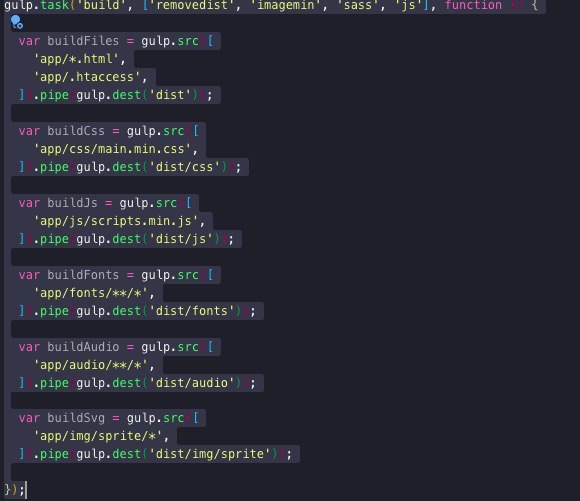Viewport: 580px width, 501px height.
Task: Click 'src' method on the buildCss line
Action: [173, 131]
